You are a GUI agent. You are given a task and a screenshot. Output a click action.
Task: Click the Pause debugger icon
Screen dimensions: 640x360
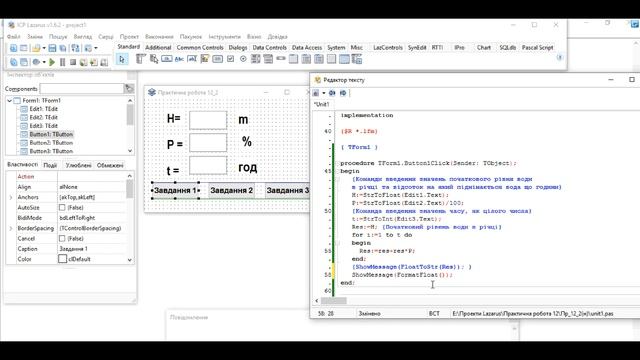point(62,62)
